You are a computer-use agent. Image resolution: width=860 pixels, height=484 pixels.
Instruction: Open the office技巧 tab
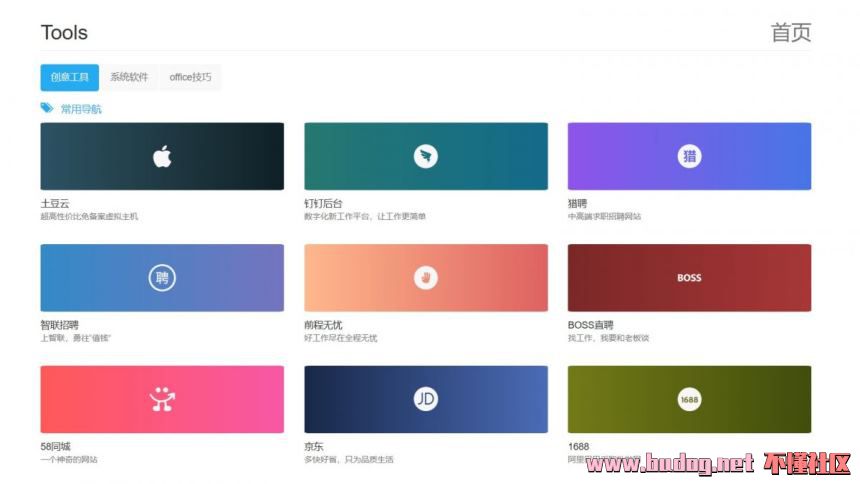tap(190, 77)
